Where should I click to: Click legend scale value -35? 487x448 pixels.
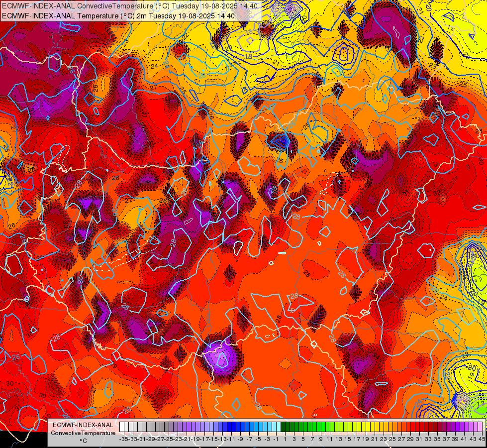(124, 439)
